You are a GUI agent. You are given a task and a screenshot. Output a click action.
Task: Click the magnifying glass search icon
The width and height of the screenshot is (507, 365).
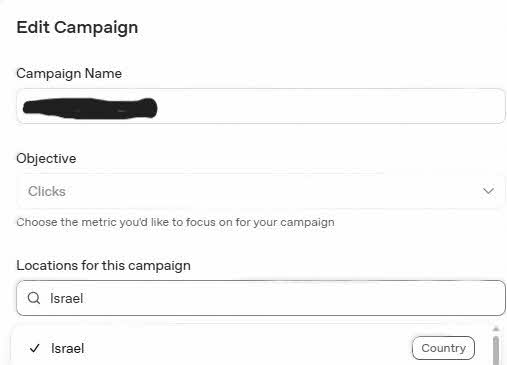pos(34,298)
